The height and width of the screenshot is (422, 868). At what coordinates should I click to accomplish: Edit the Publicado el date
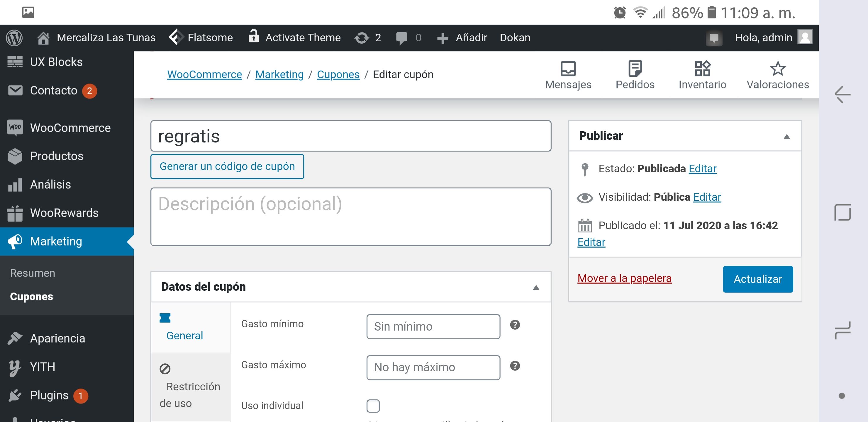coord(591,242)
